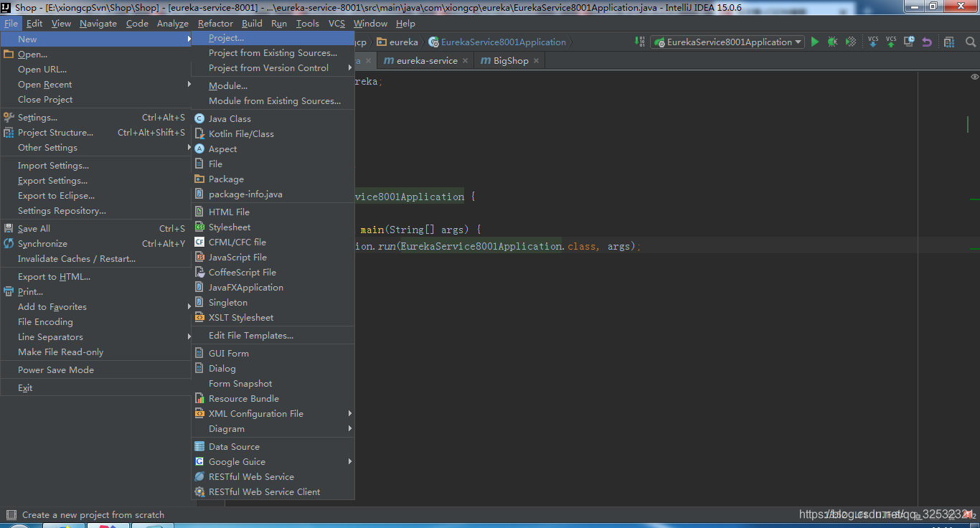This screenshot has height=528, width=980.
Task: Open the Refactor menu
Action: tap(215, 23)
